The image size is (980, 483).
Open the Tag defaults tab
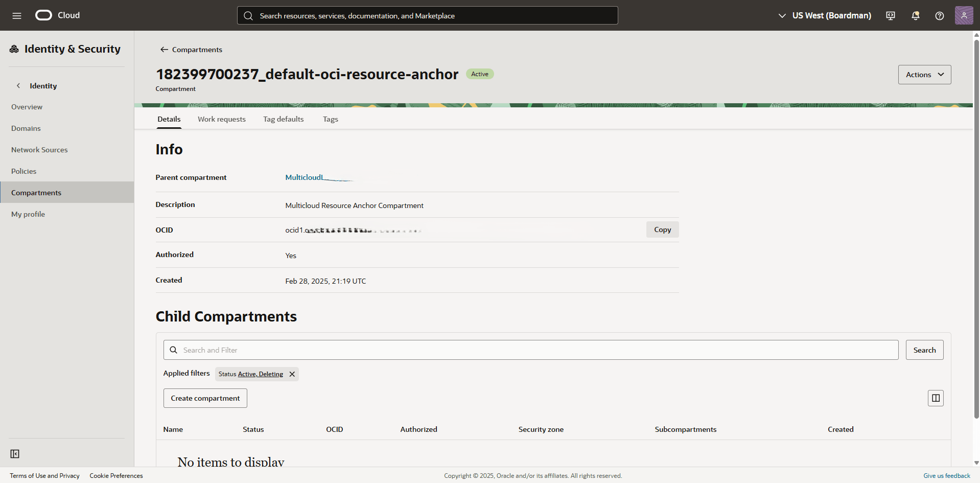[x=283, y=119]
